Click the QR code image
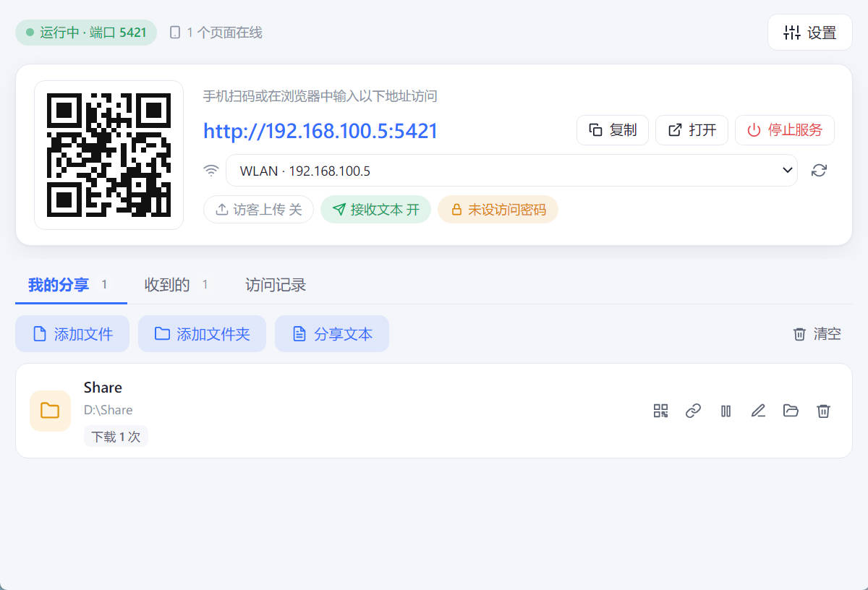Image resolution: width=868 pixels, height=590 pixels. click(x=109, y=155)
